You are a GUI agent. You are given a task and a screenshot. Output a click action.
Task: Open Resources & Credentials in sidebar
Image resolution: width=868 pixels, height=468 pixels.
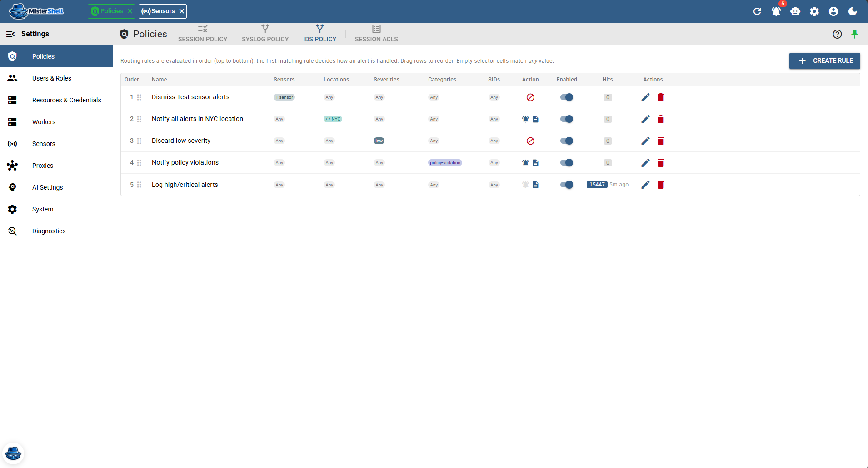coord(56,100)
